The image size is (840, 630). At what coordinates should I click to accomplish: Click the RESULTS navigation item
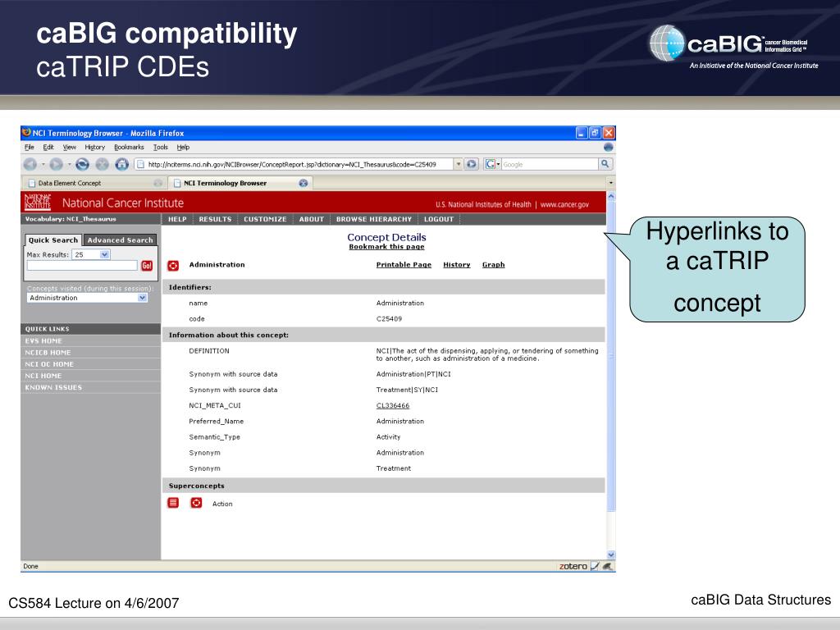(x=216, y=219)
